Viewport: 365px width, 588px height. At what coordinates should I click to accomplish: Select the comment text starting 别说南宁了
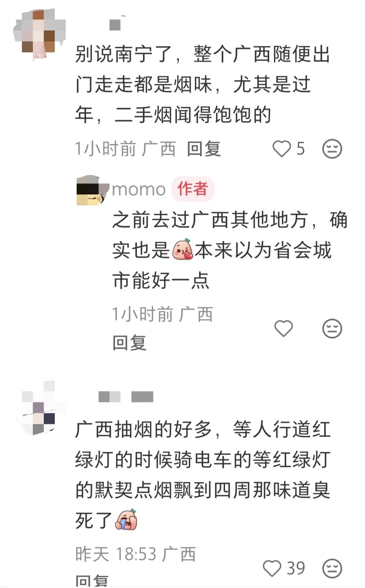202,84
